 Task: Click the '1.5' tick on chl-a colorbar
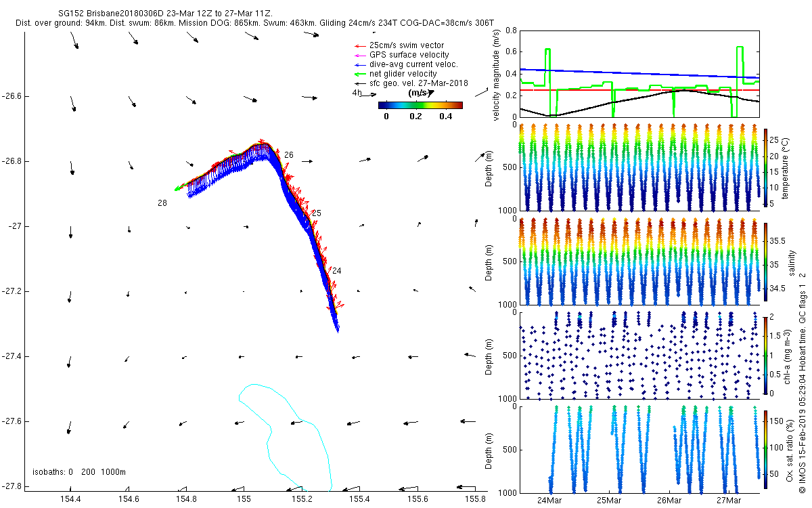[x=776, y=335]
